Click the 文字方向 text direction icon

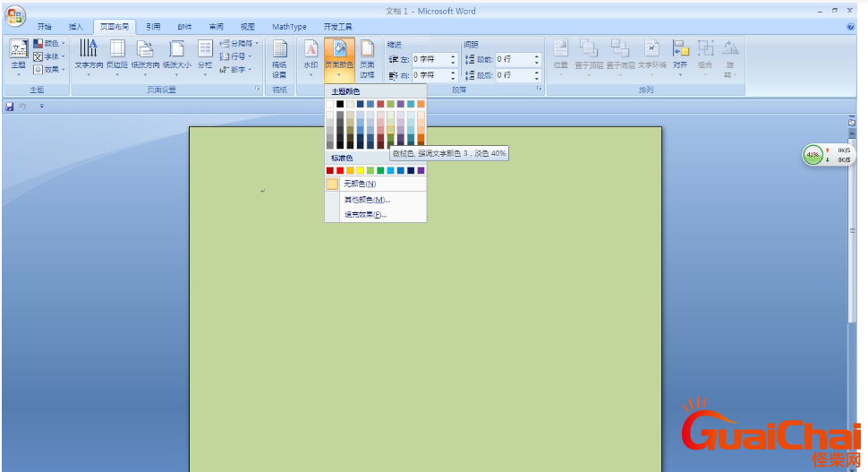(x=88, y=54)
